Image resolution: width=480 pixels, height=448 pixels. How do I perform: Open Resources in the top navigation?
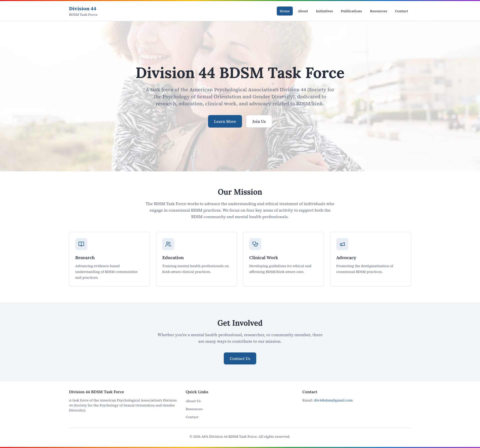coord(378,11)
